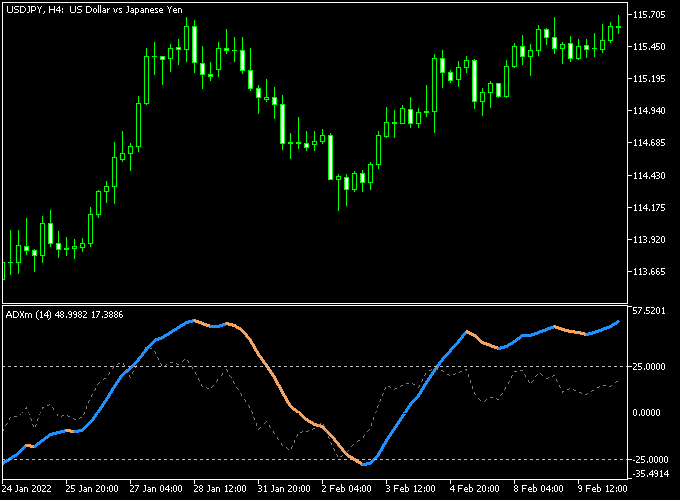Click the '31 Jan 20:00' time label
The image size is (680, 500).
pyautogui.click(x=284, y=489)
